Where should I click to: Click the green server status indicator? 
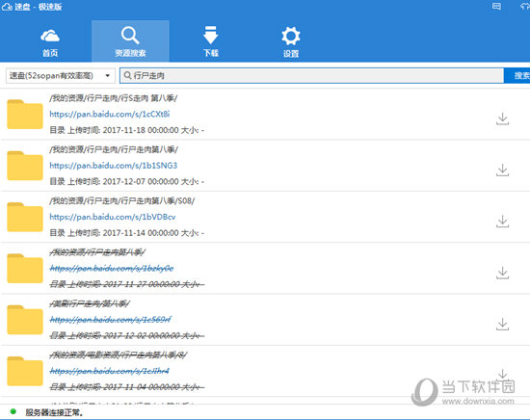pyautogui.click(x=13, y=411)
